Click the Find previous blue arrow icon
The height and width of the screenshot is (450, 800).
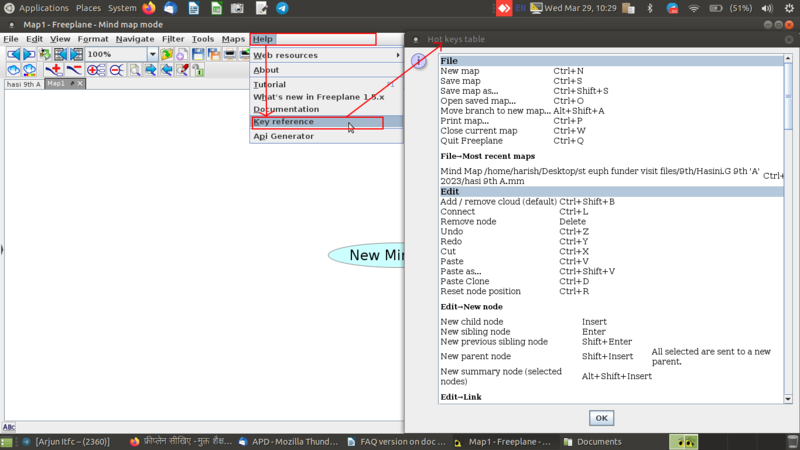166,70
